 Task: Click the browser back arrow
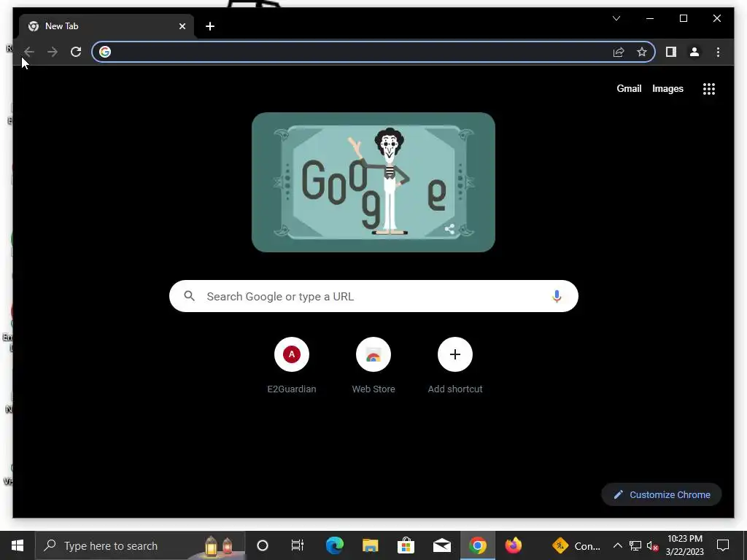(x=29, y=52)
